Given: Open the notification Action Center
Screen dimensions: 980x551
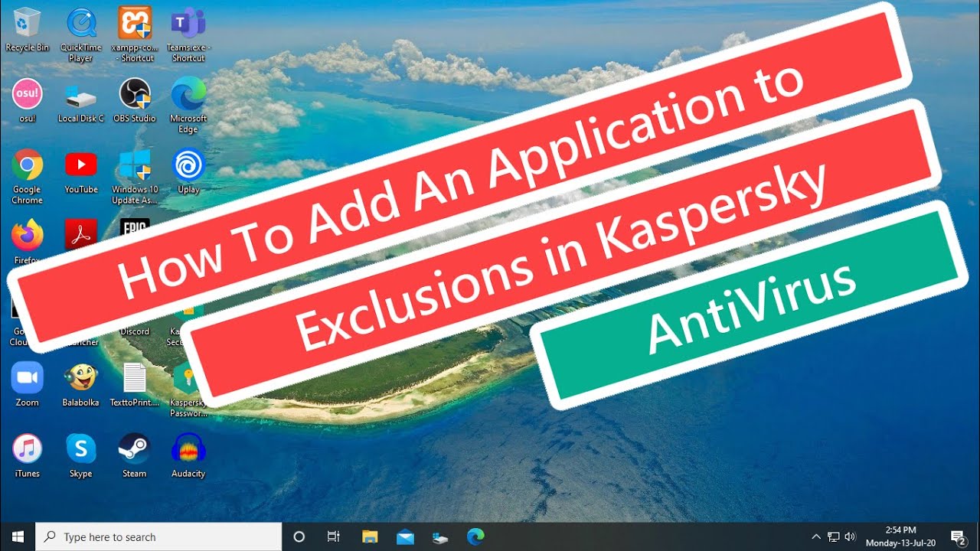Looking at the screenshot, I should coord(957,536).
